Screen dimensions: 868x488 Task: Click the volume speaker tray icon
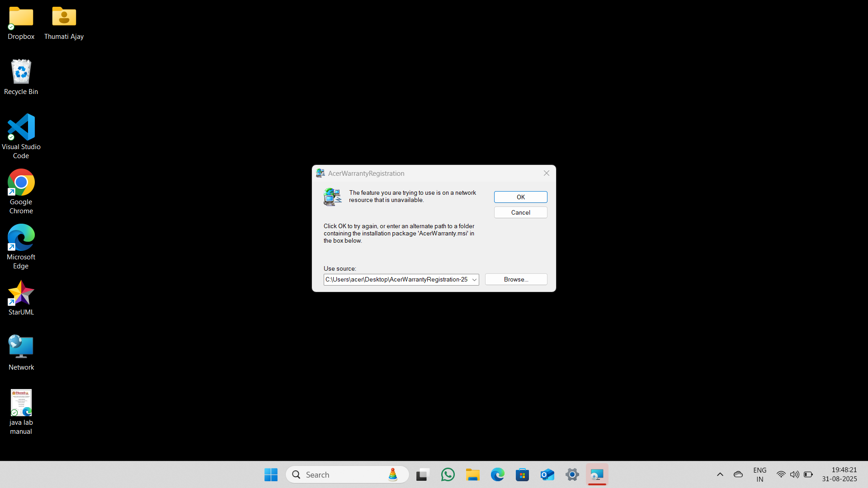(x=794, y=474)
